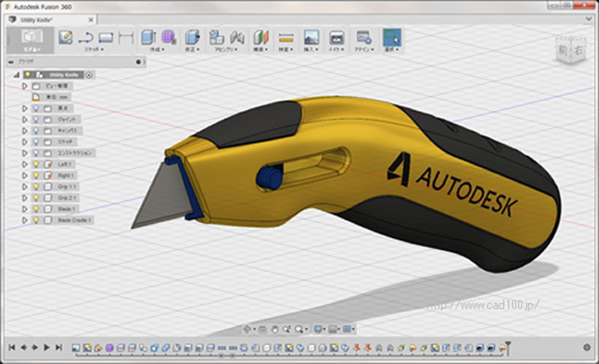The height and width of the screenshot is (364, 599).
Task: Open the 検査 toolbar dropdown label
Action: [x=285, y=50]
